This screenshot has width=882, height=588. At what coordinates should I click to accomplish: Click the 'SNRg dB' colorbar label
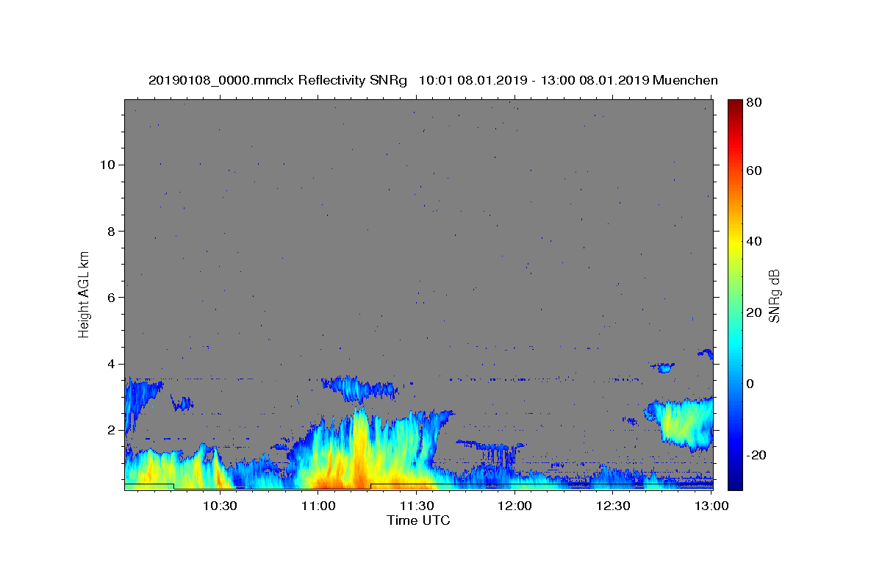[774, 295]
